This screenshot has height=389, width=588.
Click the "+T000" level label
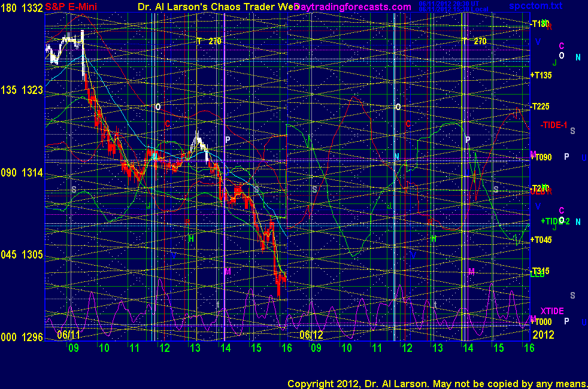[x=541, y=321]
